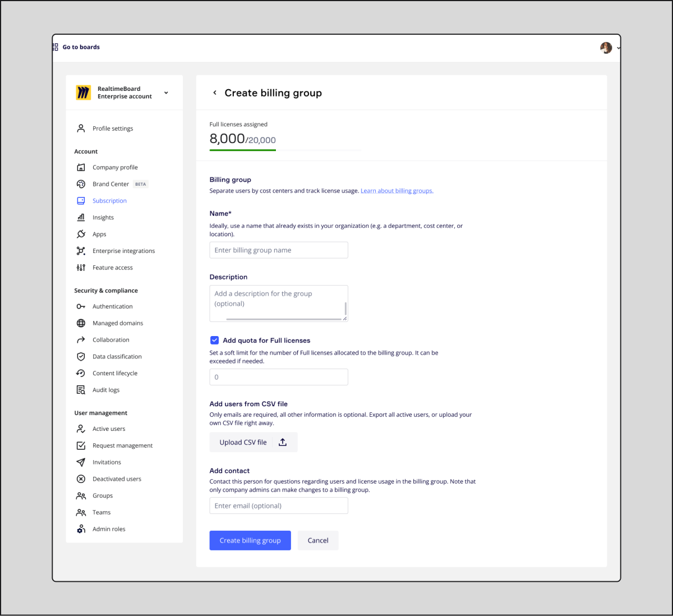Screen dimensions: 673x616
Task: Click the Description textarea scrollbar
Action: [x=345, y=308]
